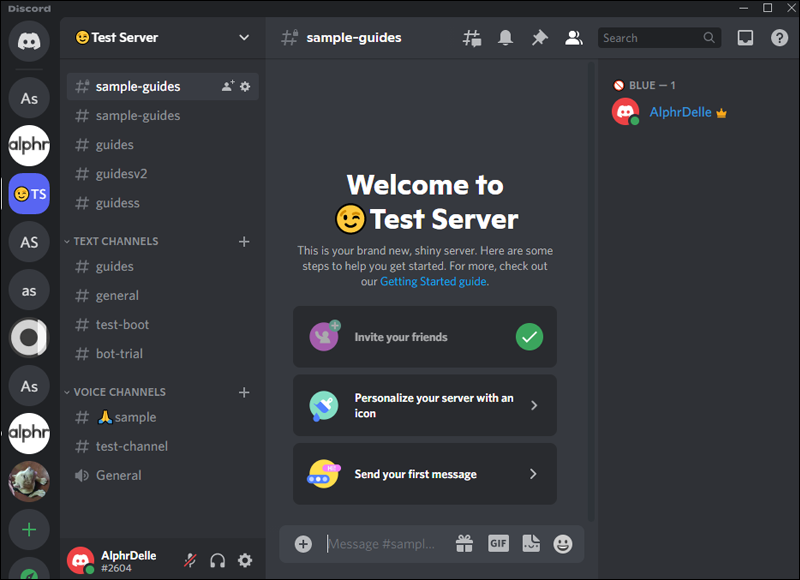Viewport: 800px width, 580px height.
Task: Open the inbox icon
Action: click(x=745, y=38)
